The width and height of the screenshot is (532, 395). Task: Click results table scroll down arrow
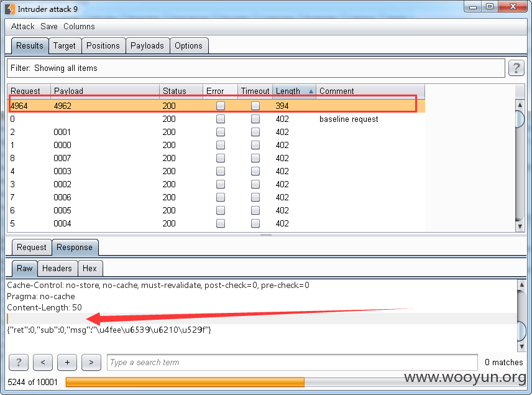click(x=520, y=226)
